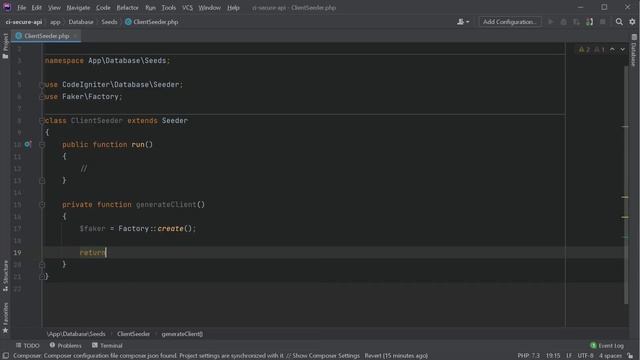The height and width of the screenshot is (360, 640).
Task: Go to next highlighted error arrow
Action: [x=622, y=49]
